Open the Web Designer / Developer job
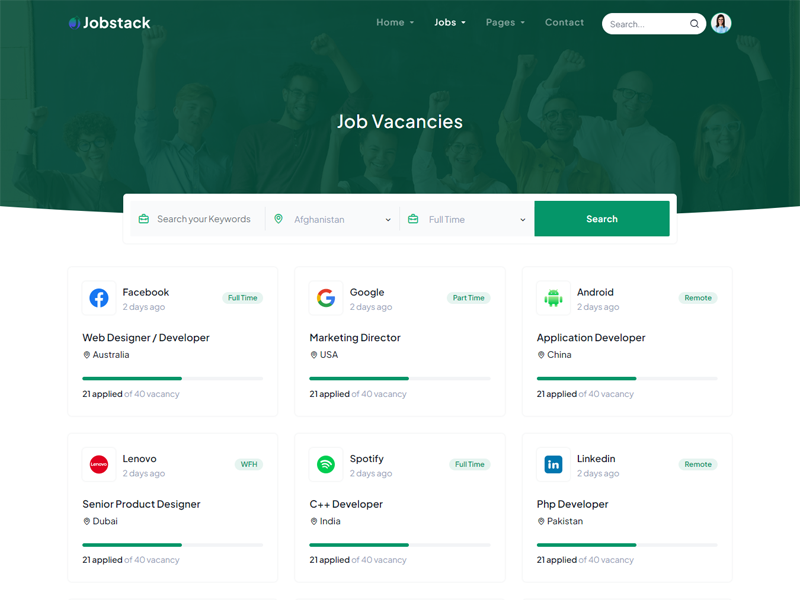This screenshot has width=800, height=600. pos(146,338)
